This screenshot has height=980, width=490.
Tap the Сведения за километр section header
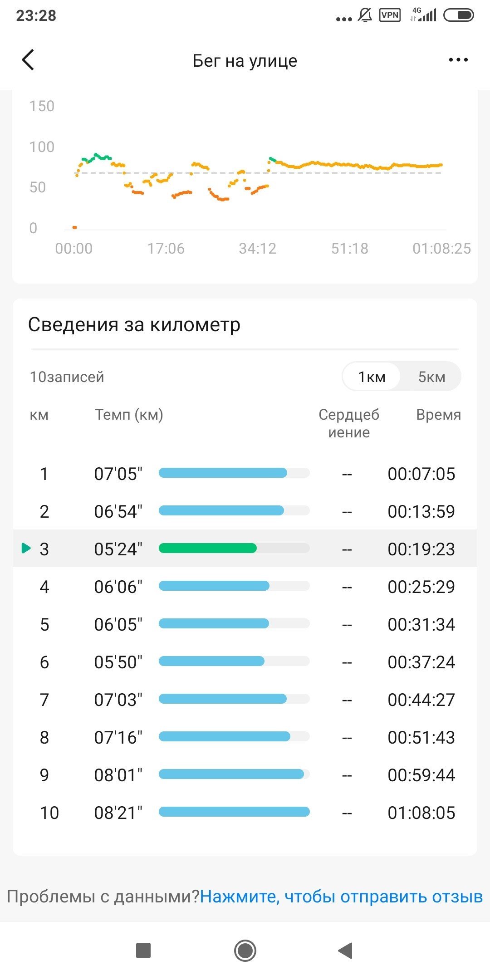134,325
